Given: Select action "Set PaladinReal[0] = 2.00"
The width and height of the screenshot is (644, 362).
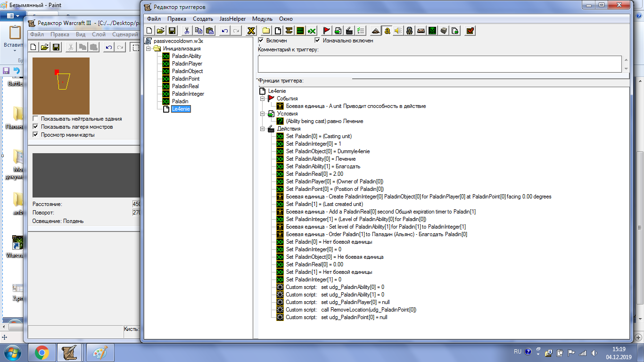Looking at the screenshot, I should pyautogui.click(x=314, y=174).
